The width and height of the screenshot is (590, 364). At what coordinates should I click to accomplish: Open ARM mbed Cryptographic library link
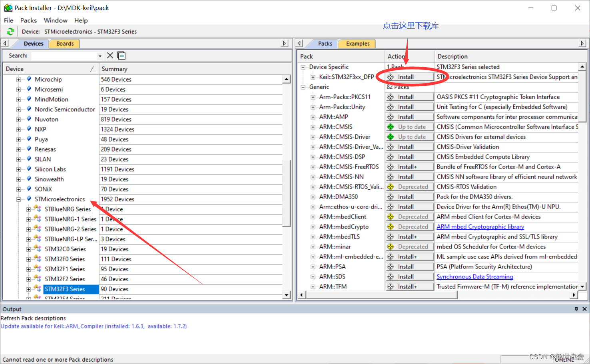(480, 227)
